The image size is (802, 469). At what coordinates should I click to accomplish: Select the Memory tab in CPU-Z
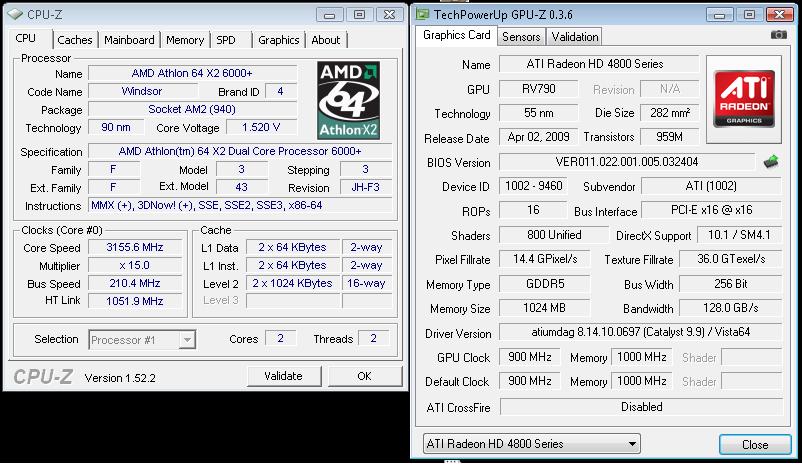tap(185, 40)
